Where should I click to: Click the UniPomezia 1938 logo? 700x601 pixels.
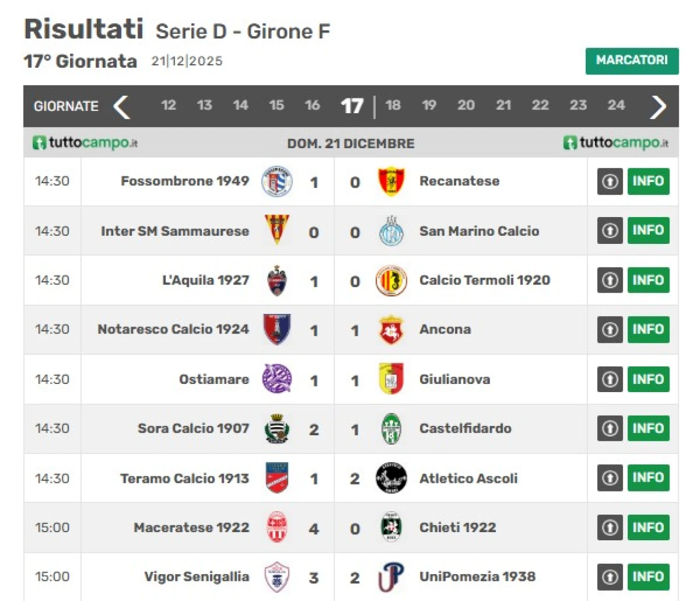tap(391, 577)
